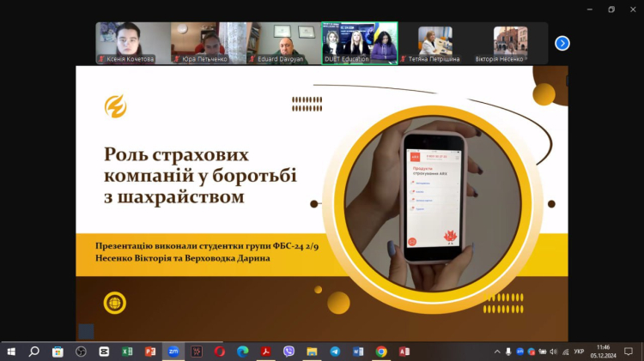The width and height of the screenshot is (644, 361).
Task: Open the taskbar clock and date
Action: pyautogui.click(x=603, y=352)
